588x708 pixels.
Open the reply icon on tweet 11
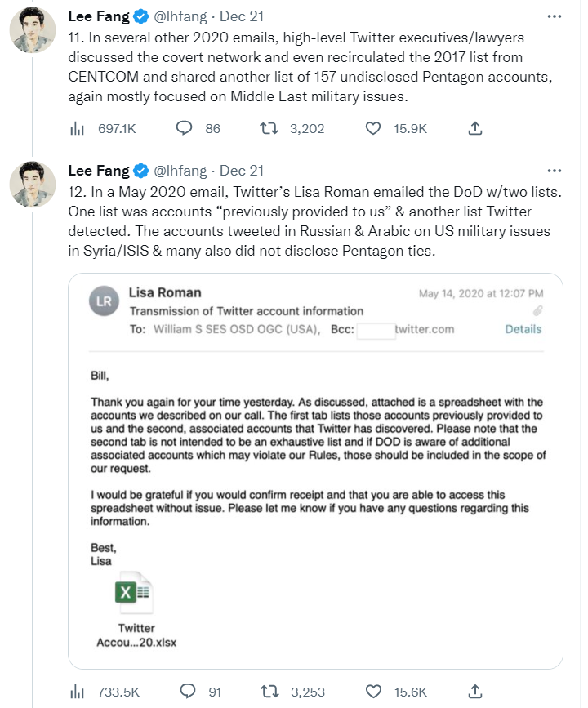click(184, 129)
